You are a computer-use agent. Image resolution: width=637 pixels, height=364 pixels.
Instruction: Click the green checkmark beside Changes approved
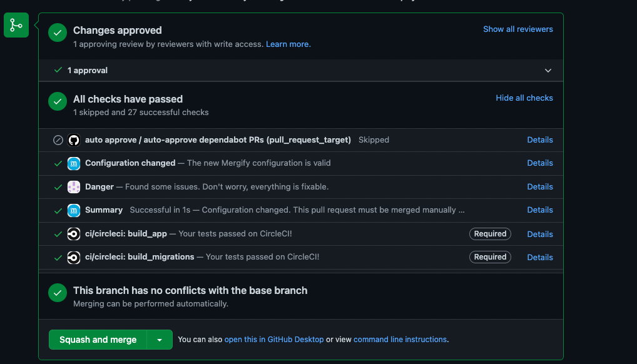[57, 33]
